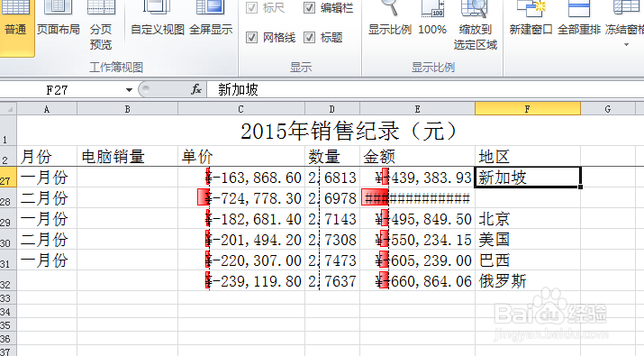Click formula bar text 新加坡
The width and height of the screenshot is (644, 356).
pyautogui.click(x=238, y=89)
